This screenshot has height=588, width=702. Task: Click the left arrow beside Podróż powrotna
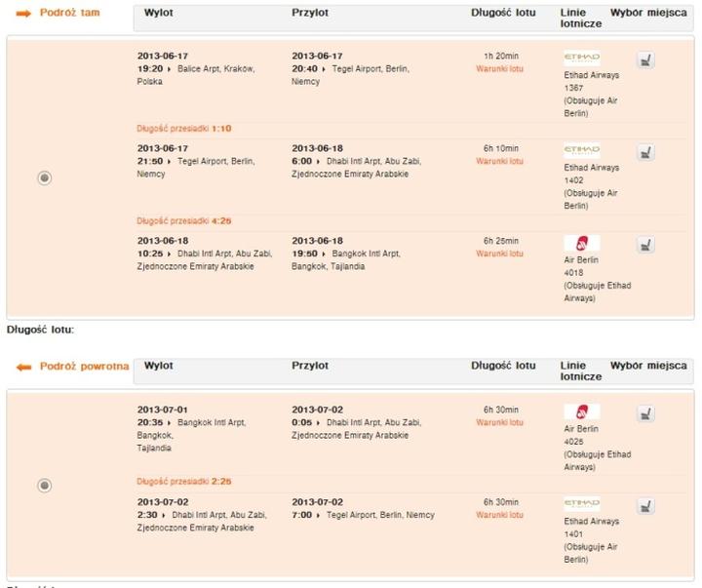pyautogui.click(x=24, y=367)
